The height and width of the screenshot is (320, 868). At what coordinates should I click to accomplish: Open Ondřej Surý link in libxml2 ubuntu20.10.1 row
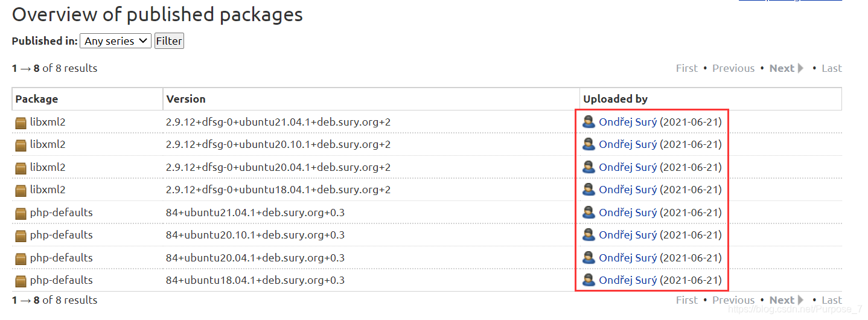tap(628, 144)
